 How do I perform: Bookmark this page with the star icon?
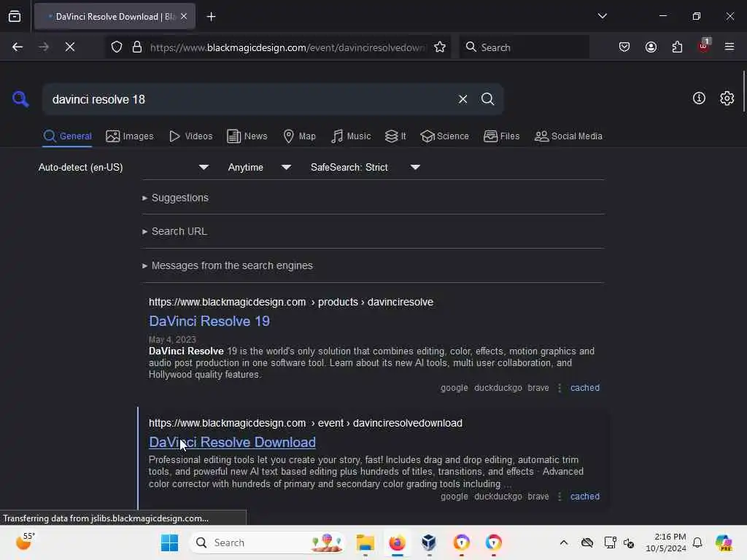tap(440, 47)
